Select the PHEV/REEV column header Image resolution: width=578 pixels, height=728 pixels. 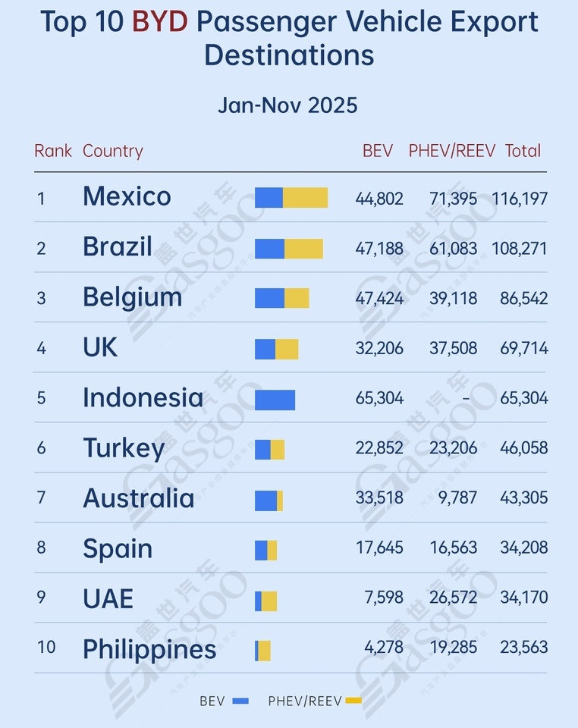[451, 151]
